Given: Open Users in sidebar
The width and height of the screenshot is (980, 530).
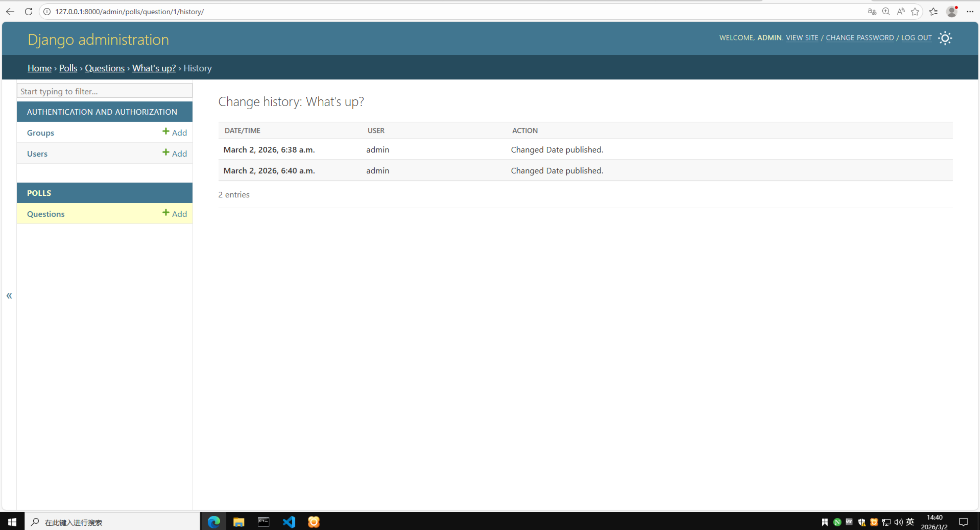Looking at the screenshot, I should point(37,154).
